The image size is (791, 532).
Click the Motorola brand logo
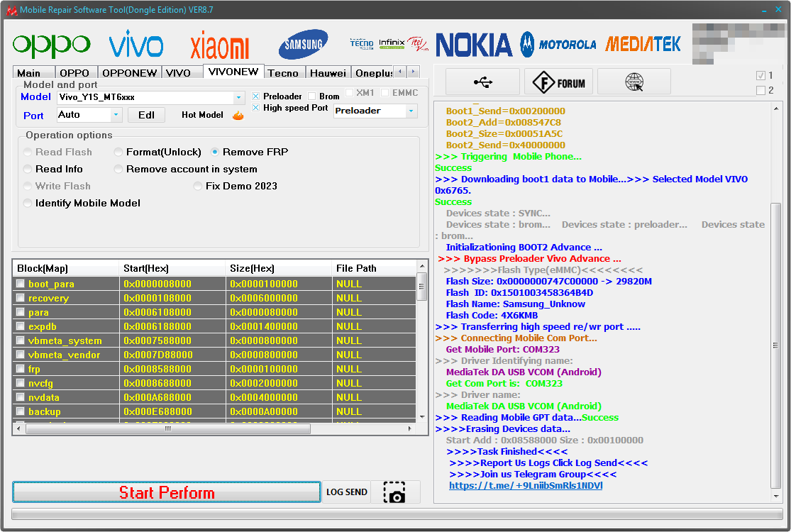558,45
